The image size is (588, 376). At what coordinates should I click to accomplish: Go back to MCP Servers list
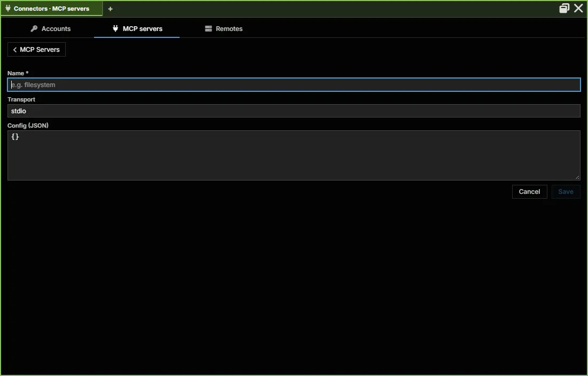[x=36, y=50]
